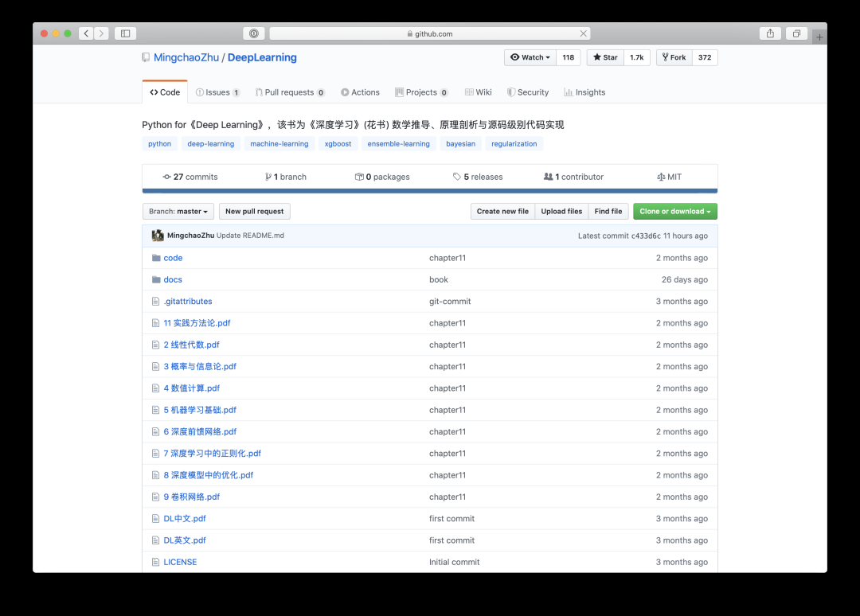Open the MingchaoZhu owner link in title

coord(186,57)
